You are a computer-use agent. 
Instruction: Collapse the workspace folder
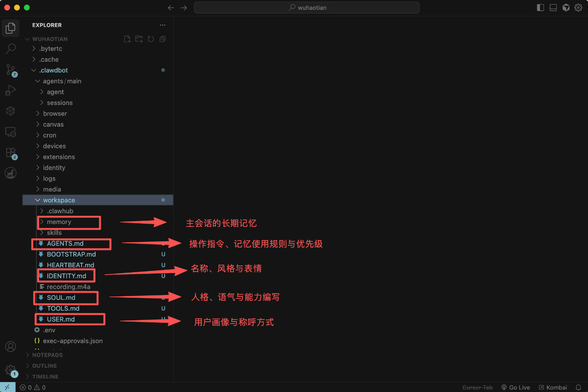[98, 200]
